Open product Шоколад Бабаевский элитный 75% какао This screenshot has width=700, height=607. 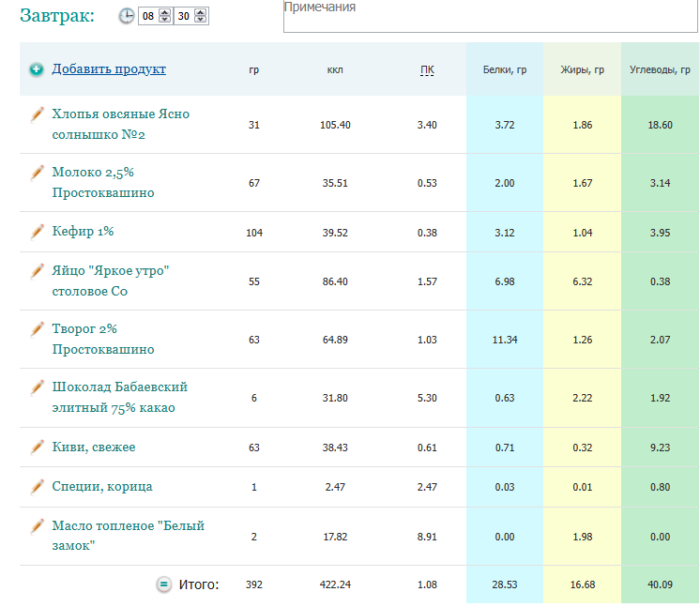tap(120, 397)
